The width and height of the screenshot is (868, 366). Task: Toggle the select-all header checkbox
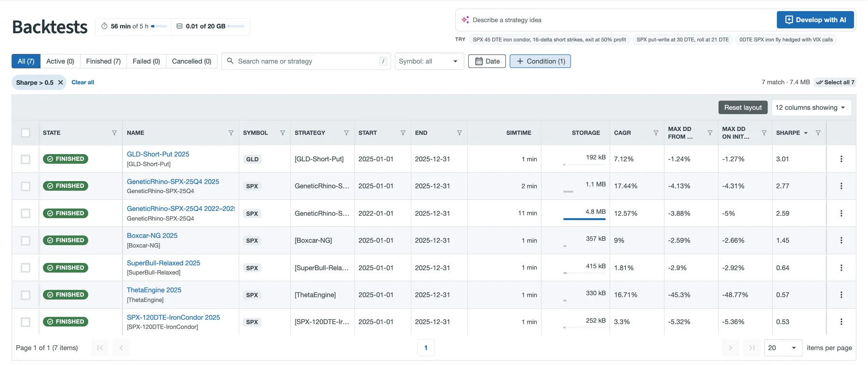click(26, 133)
